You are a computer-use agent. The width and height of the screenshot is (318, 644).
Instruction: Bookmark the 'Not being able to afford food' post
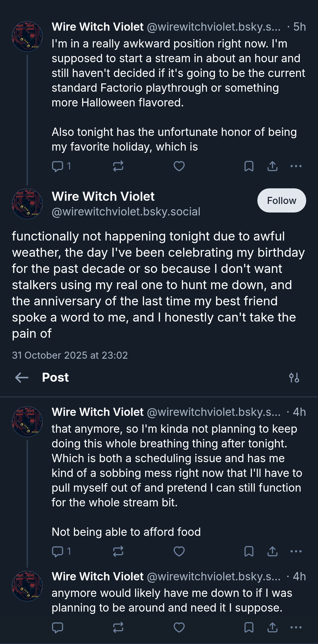tap(249, 551)
